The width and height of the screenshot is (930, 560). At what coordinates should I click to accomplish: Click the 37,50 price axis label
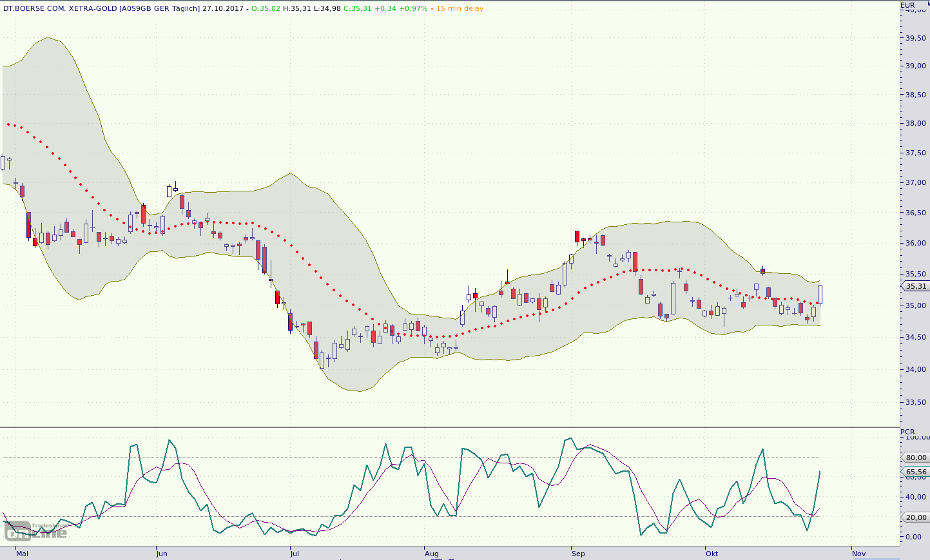(x=916, y=153)
